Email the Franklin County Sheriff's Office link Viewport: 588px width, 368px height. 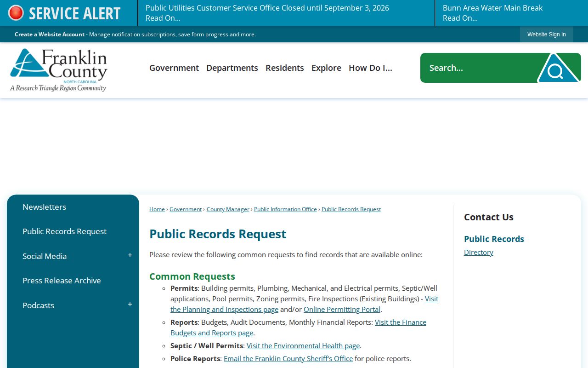click(288, 359)
